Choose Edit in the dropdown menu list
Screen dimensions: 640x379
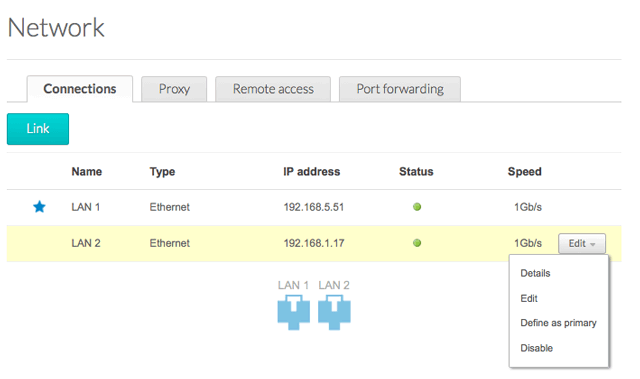(x=529, y=299)
